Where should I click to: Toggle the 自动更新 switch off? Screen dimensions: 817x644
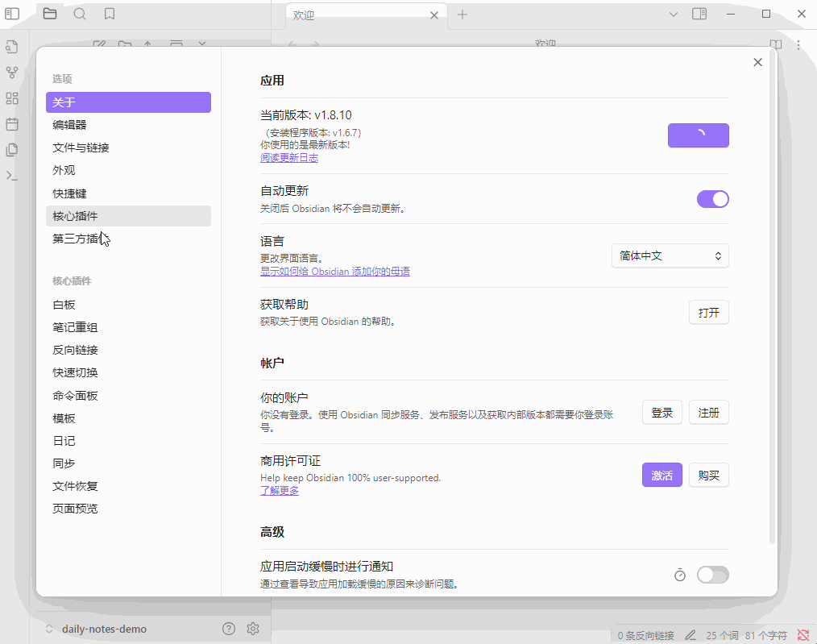click(x=713, y=199)
